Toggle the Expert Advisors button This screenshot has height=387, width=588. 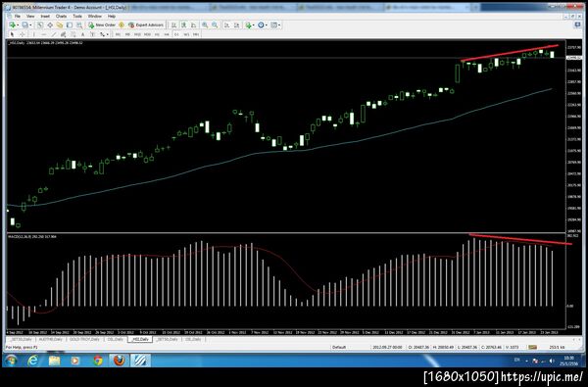point(146,24)
